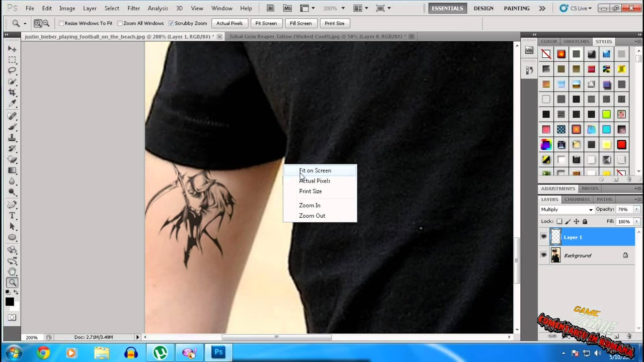Screen dimensions: 644x362
Task: Enable Resize Windows To Fit checkbox
Action: coord(61,24)
